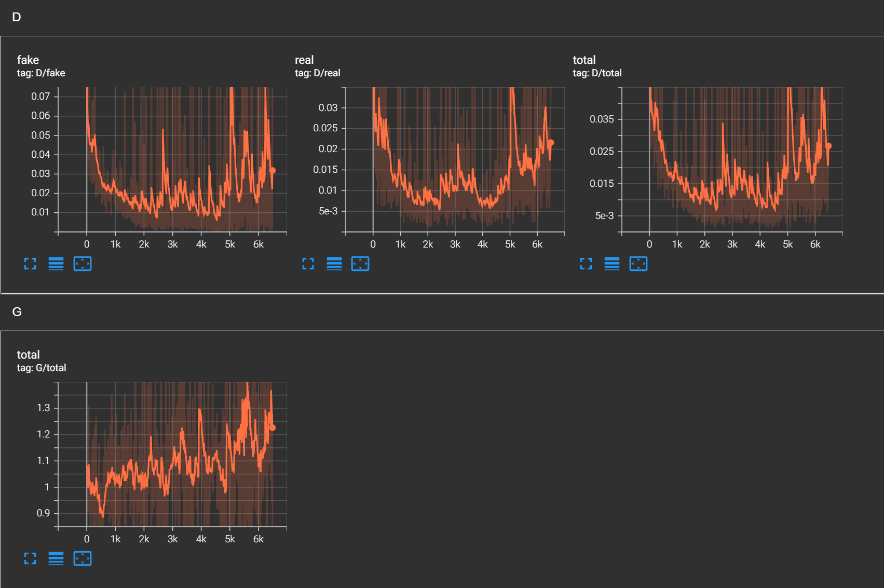The height and width of the screenshot is (588, 884).
Task: Expand the G/total chart to full size
Action: click(x=30, y=558)
